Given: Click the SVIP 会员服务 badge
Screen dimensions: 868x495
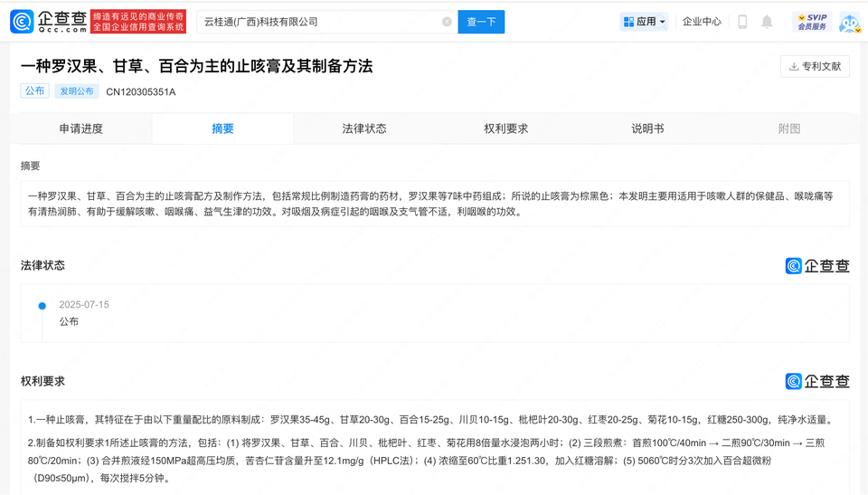Looking at the screenshot, I should pyautogui.click(x=811, y=22).
